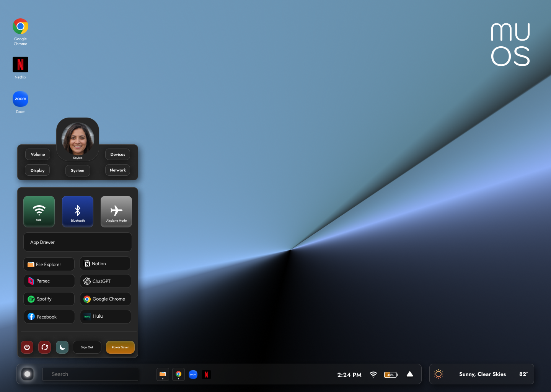Click the Volume control
Image resolution: width=551 pixels, height=392 pixels.
point(37,154)
